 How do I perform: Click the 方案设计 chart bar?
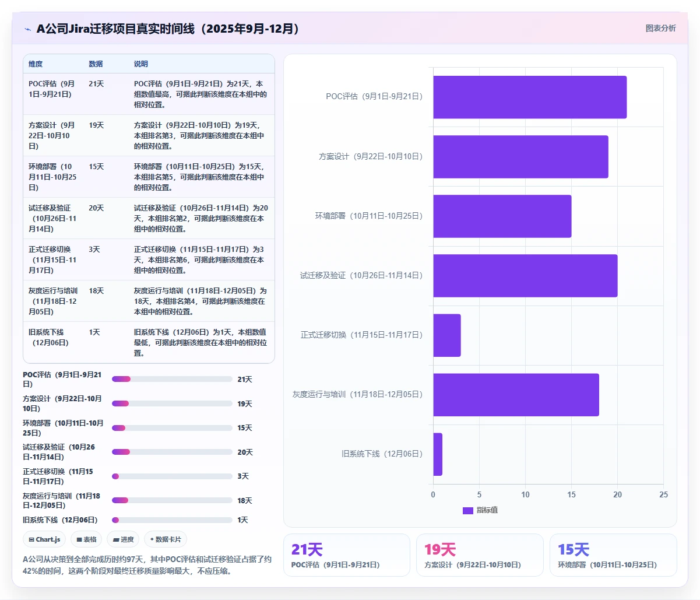[x=520, y=156]
